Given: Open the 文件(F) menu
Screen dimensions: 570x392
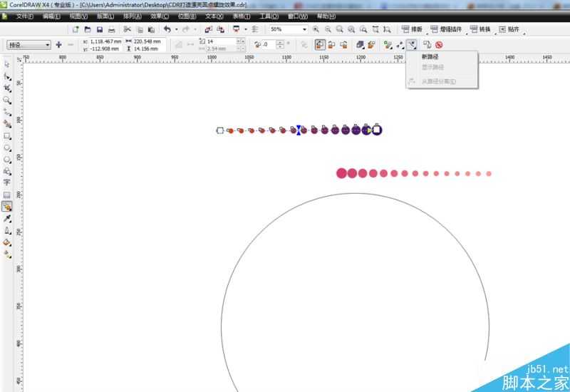Looking at the screenshot, I should [24, 16].
